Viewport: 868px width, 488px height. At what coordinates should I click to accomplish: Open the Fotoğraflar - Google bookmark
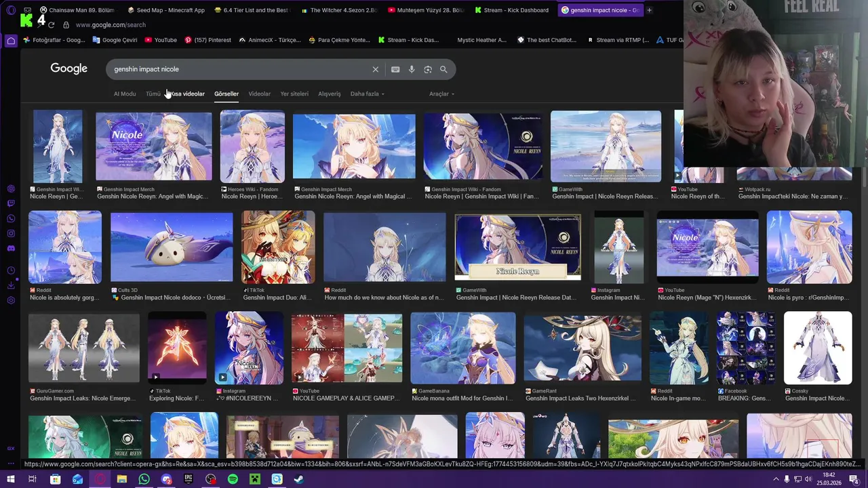(x=54, y=40)
